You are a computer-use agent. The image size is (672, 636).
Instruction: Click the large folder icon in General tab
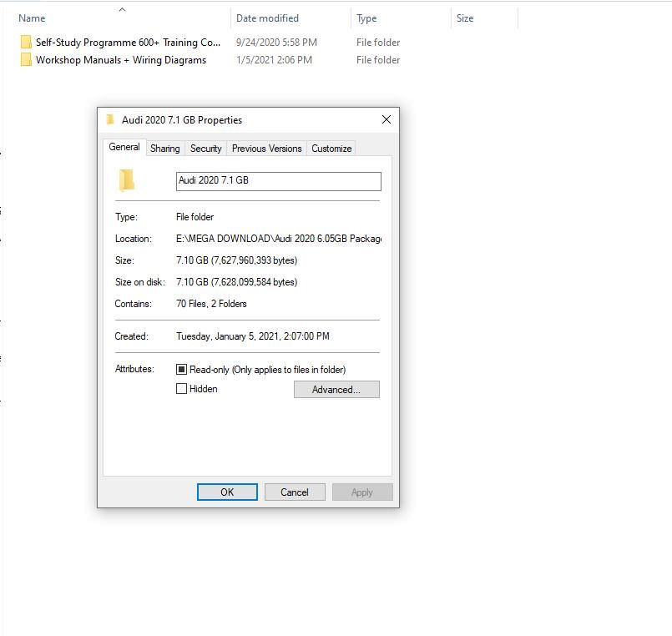point(127,180)
